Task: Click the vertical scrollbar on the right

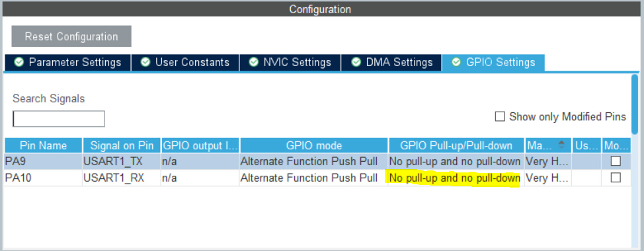Action: (x=635, y=104)
